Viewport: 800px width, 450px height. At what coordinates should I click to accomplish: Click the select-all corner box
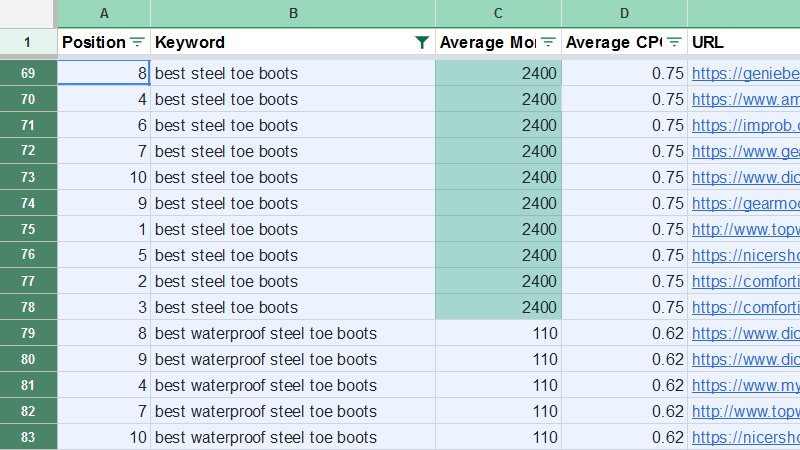(x=28, y=13)
